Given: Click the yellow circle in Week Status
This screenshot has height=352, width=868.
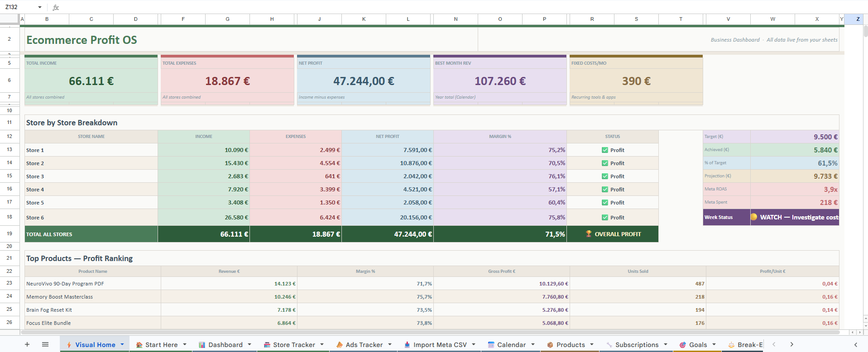Looking at the screenshot, I should (x=754, y=217).
